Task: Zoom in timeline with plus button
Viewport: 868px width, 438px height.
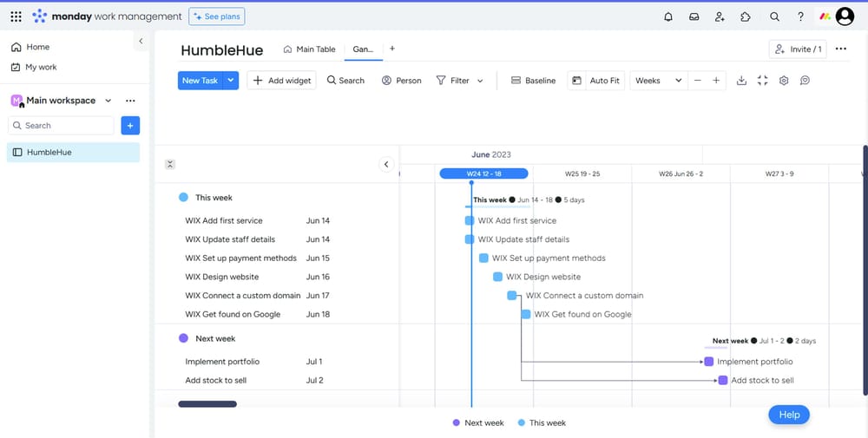Action: pyautogui.click(x=716, y=81)
